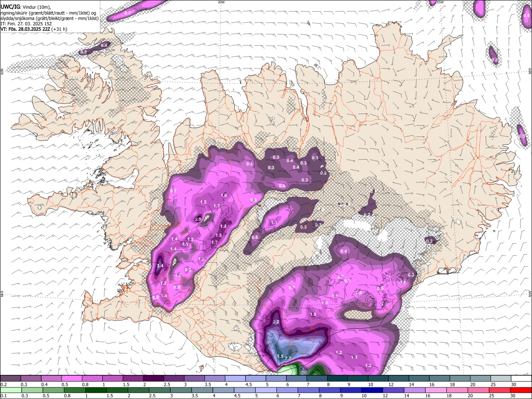Click the 7.7 precipitation value on map
The height and width of the screenshot is (399, 532).
point(288,358)
